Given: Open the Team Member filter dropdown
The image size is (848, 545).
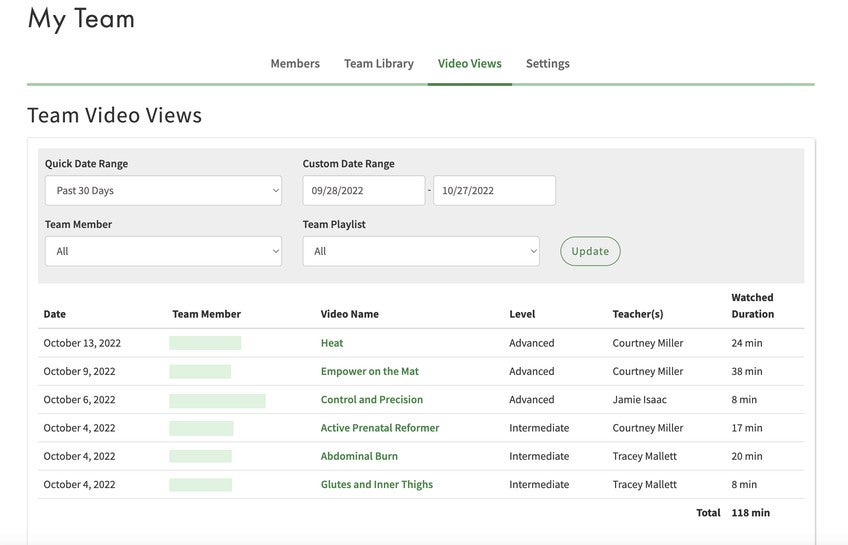Looking at the screenshot, I should click(x=163, y=252).
